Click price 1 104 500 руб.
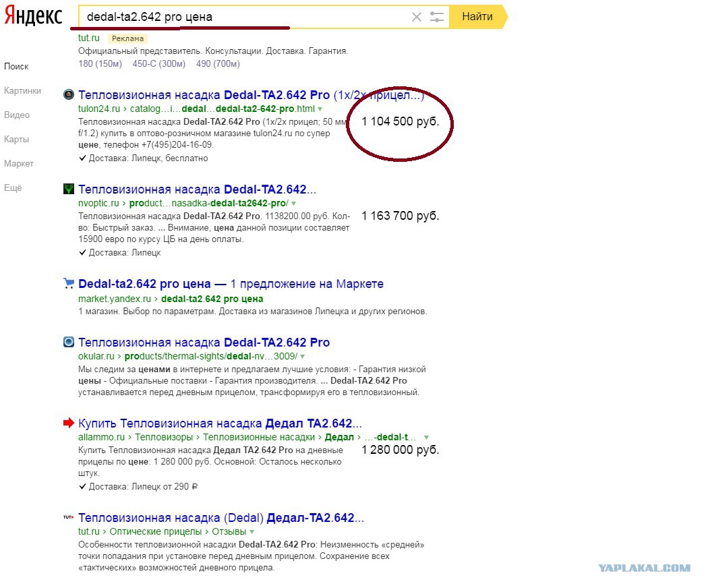Viewport: 708px width, 588px height. tap(401, 121)
